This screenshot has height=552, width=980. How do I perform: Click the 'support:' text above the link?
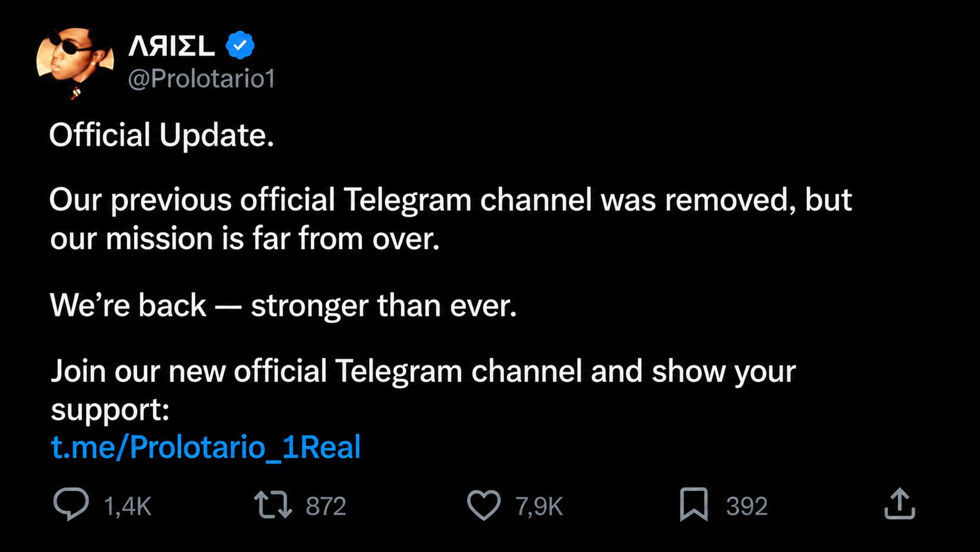coord(110,410)
